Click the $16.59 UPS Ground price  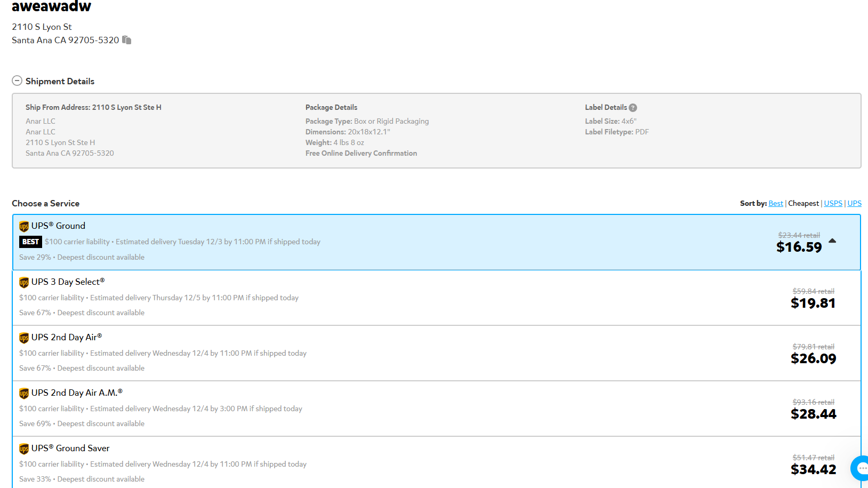pyautogui.click(x=799, y=247)
